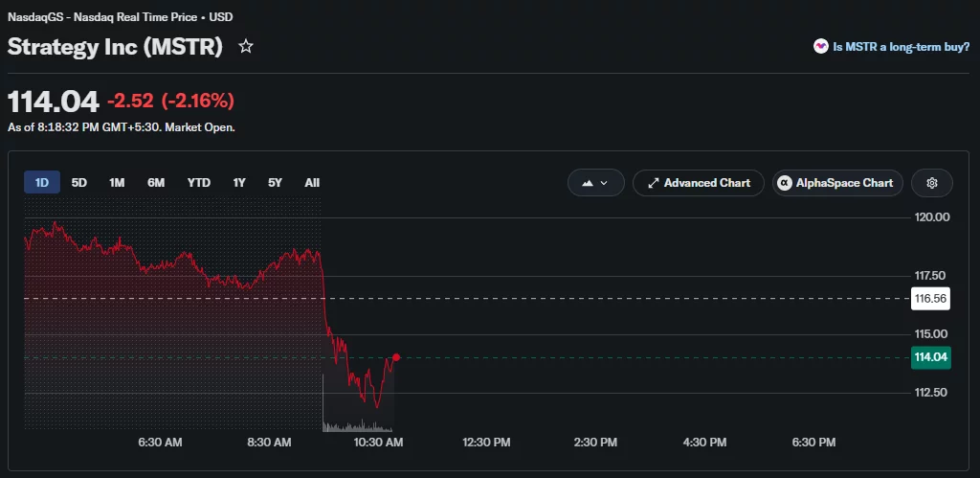Click the 6:30 AM time label
This screenshot has height=478, width=980.
(x=160, y=443)
